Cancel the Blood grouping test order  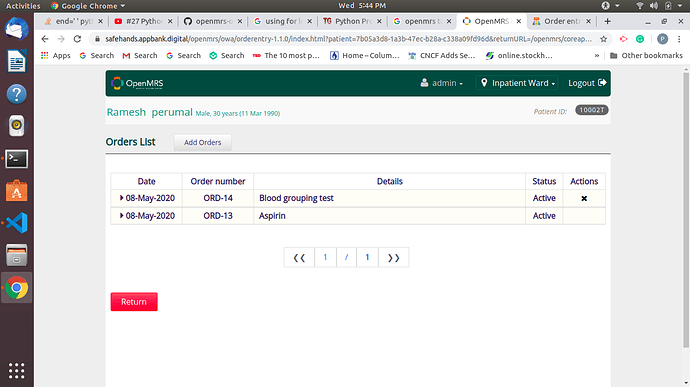[x=584, y=199]
